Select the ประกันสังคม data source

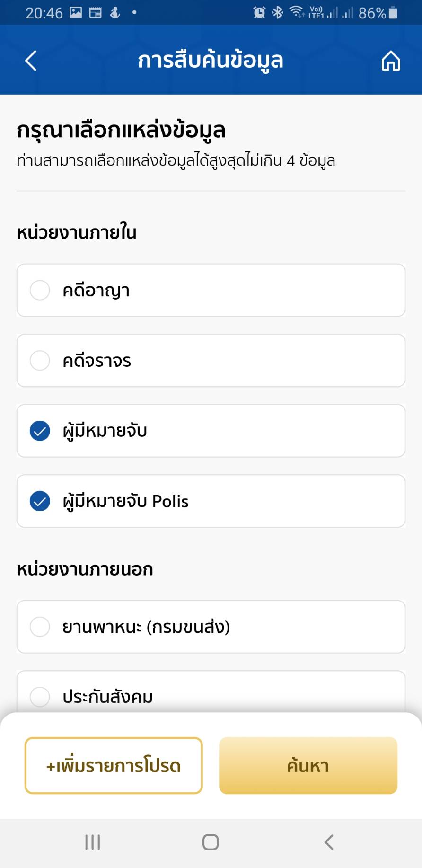coord(40,697)
